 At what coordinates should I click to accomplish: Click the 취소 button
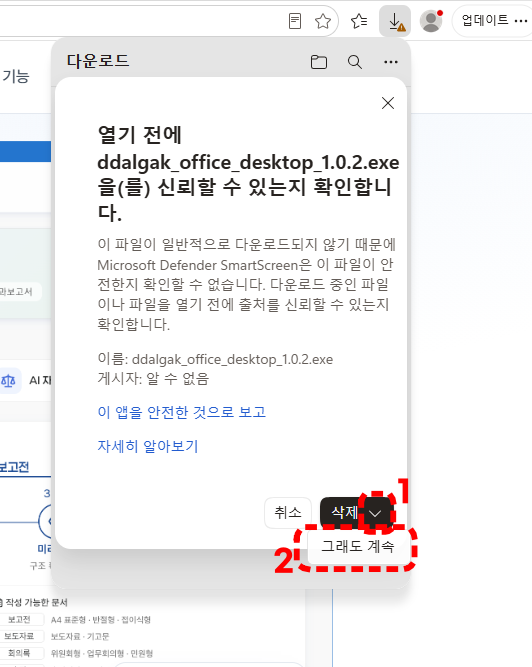tap(288, 513)
